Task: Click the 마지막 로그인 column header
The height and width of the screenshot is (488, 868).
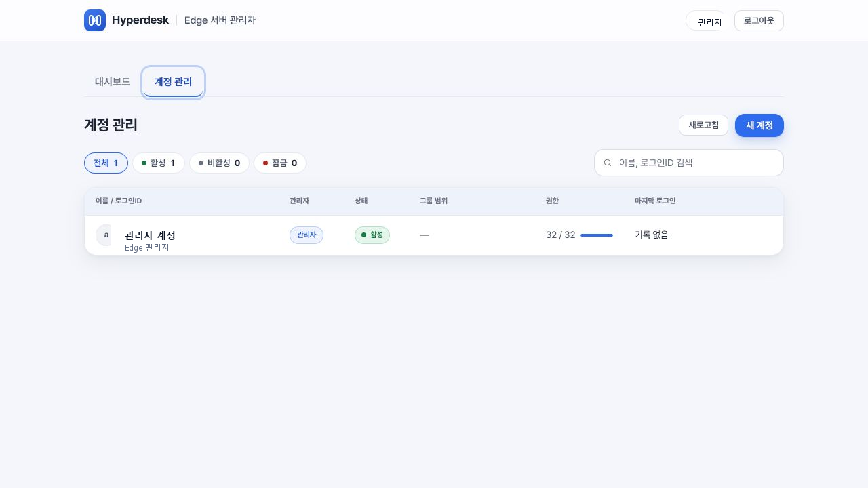Action: [655, 201]
